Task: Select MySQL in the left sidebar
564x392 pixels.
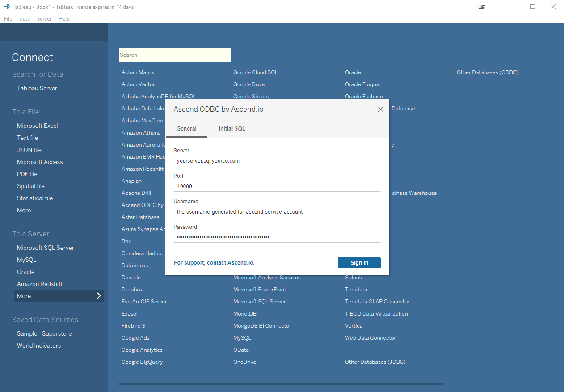Action: tap(27, 260)
